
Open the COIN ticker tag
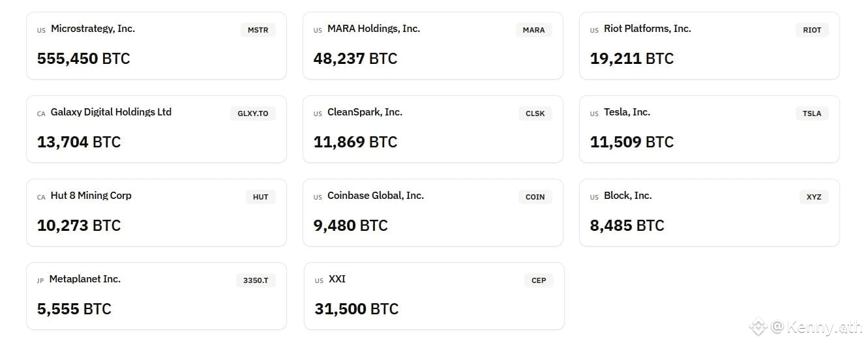(535, 197)
